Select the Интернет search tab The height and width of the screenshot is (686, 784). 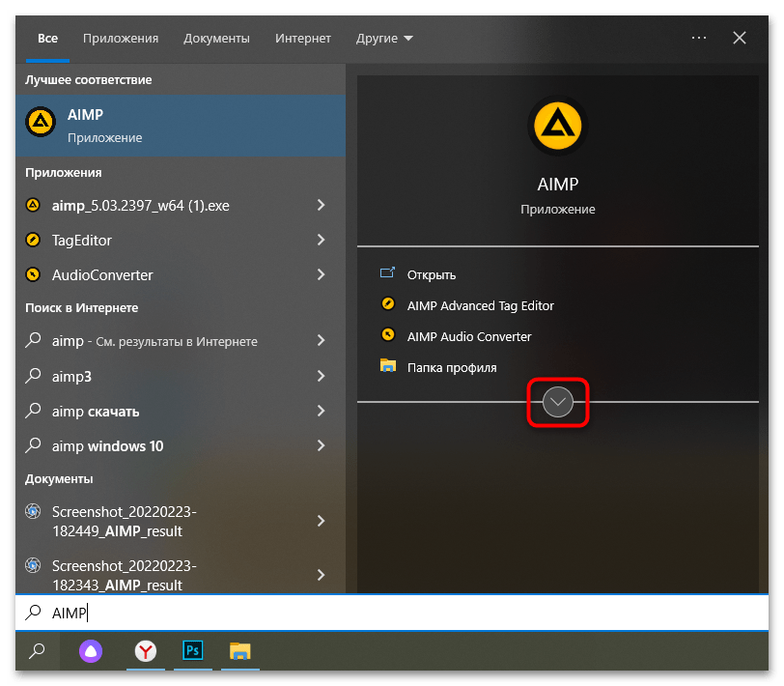tap(302, 39)
